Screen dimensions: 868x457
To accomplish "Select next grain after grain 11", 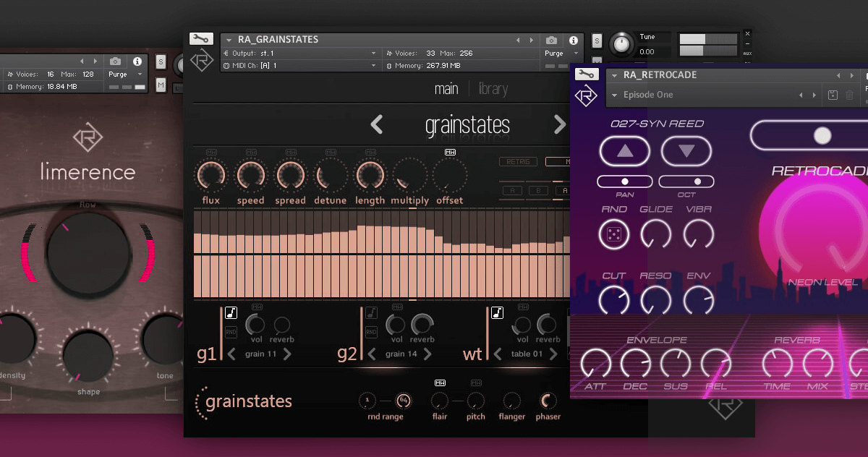I will (x=287, y=354).
